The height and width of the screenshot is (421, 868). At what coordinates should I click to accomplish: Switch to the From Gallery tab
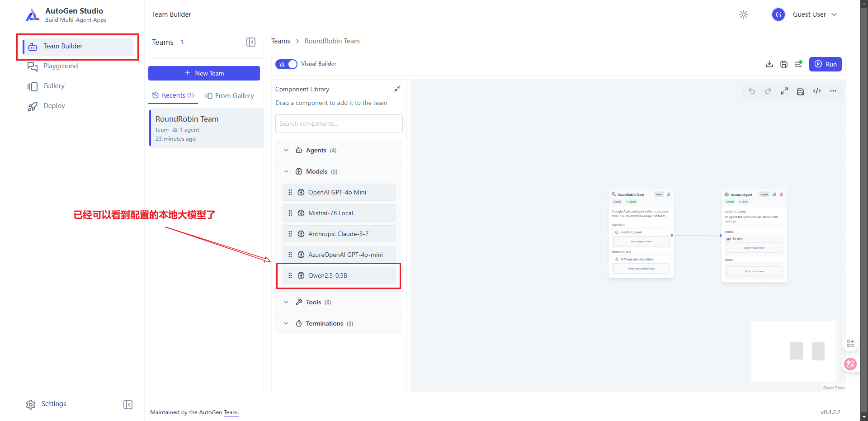(230, 96)
